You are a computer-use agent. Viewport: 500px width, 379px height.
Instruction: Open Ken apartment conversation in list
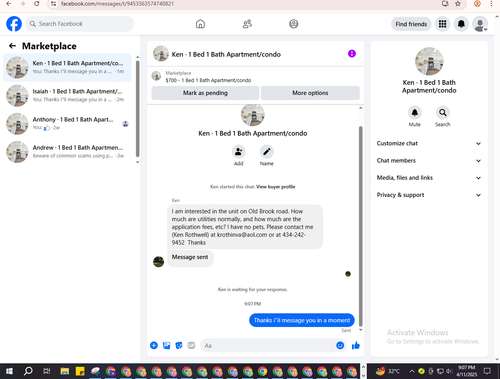tap(67, 67)
